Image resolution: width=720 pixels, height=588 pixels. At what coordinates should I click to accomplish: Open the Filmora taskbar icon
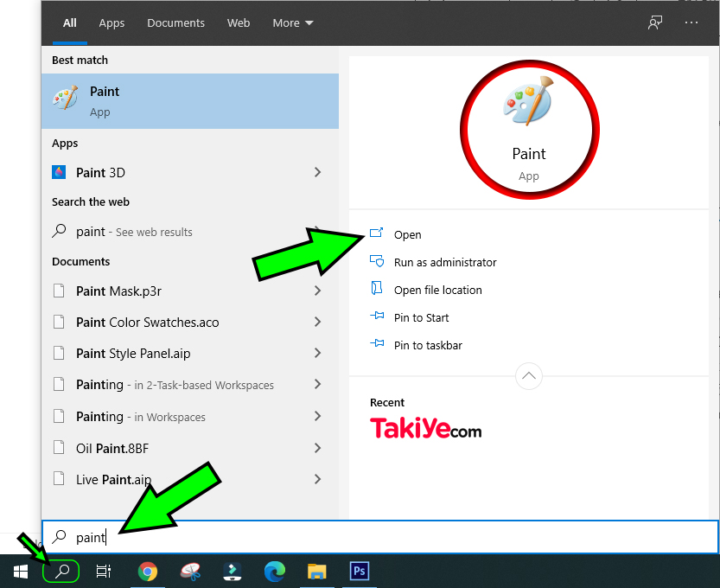tap(233, 572)
